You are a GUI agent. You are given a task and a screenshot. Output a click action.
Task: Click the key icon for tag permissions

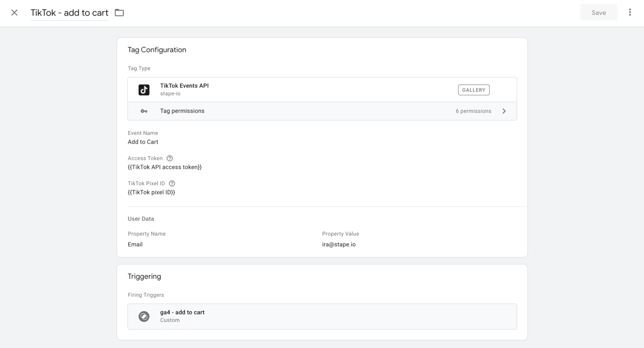coord(144,111)
